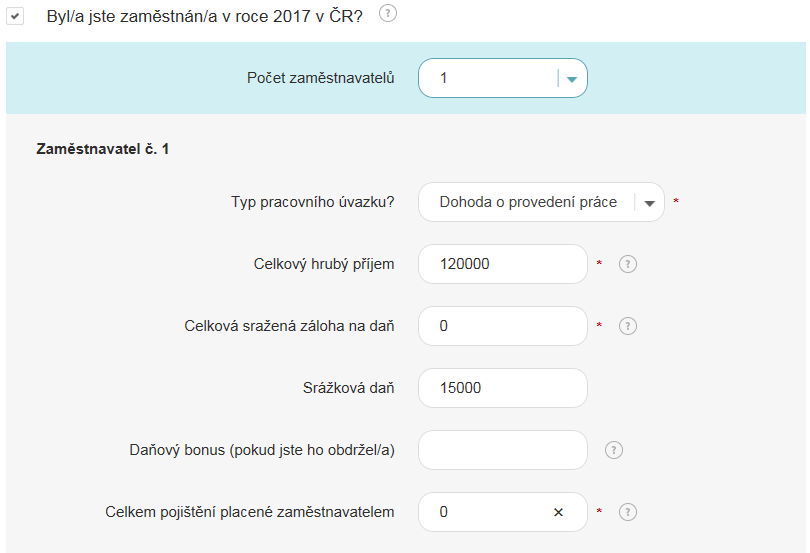The height and width of the screenshot is (553, 810).
Task: Show help for Daňový bonus field
Action: [x=614, y=450]
